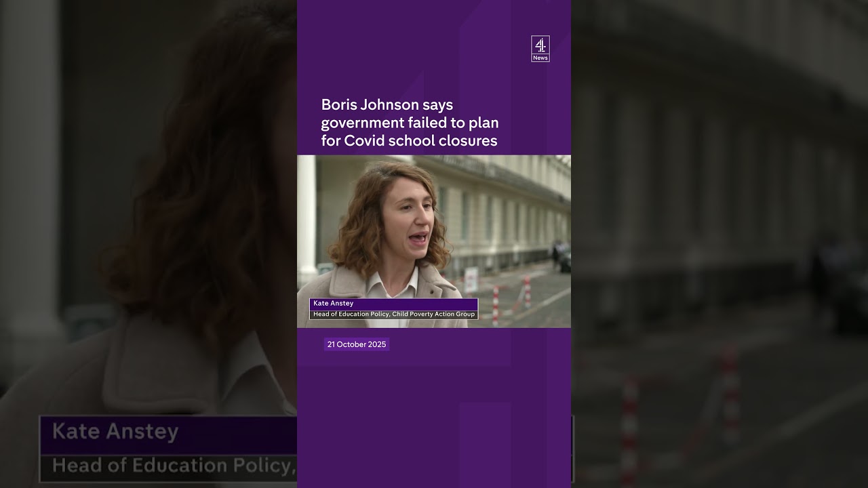Click the Channel 4 News logo

pyautogui.click(x=540, y=49)
